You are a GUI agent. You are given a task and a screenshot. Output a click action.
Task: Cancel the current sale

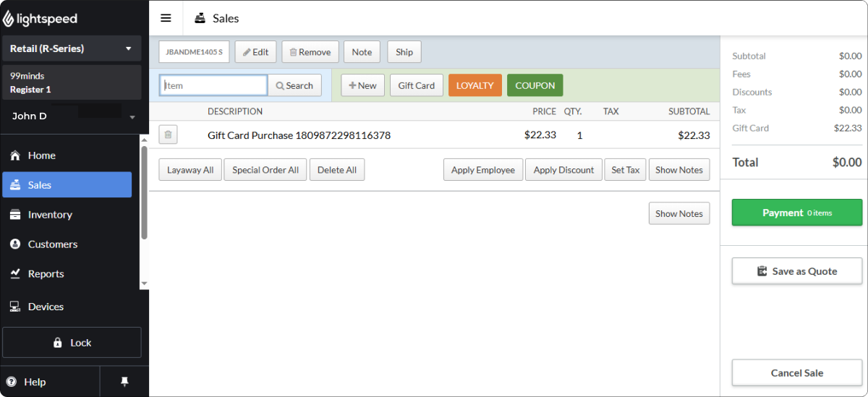point(796,373)
